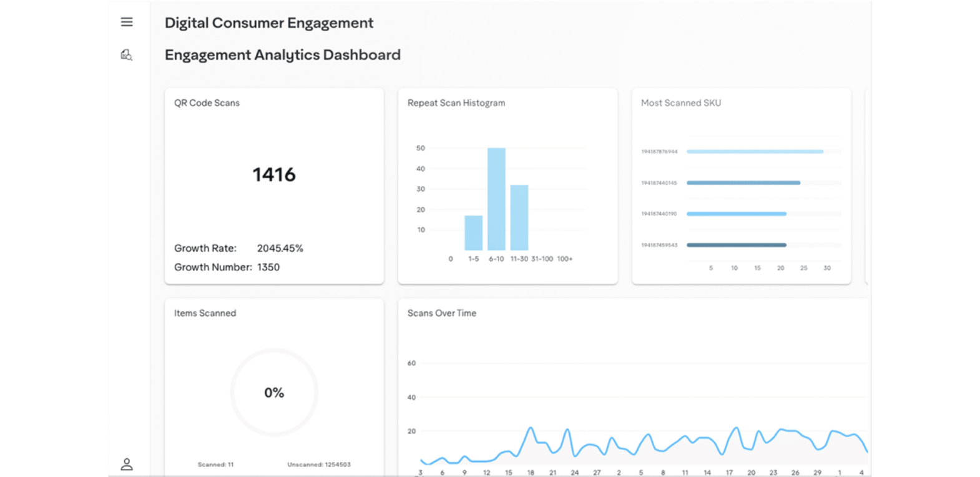Click the bar for SKU 194187440190
This screenshot has width=980, height=477.
(x=736, y=214)
